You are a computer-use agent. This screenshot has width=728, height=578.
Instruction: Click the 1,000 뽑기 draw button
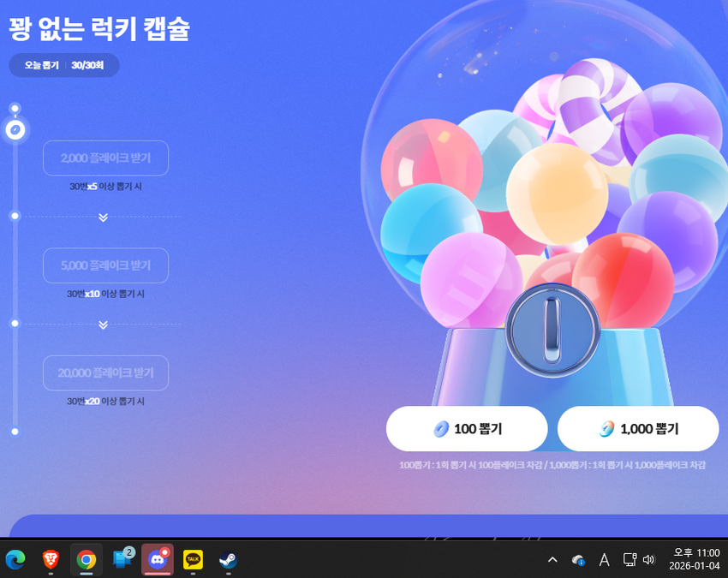638,428
